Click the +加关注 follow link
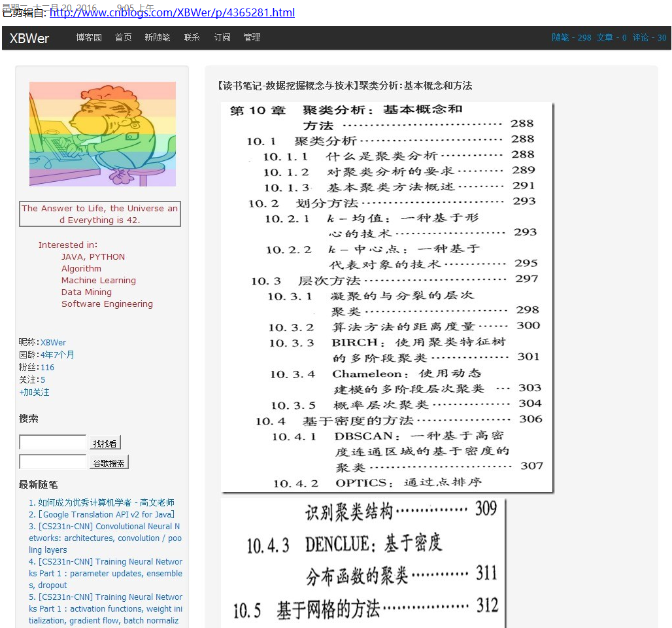The image size is (672, 628). pyautogui.click(x=34, y=392)
